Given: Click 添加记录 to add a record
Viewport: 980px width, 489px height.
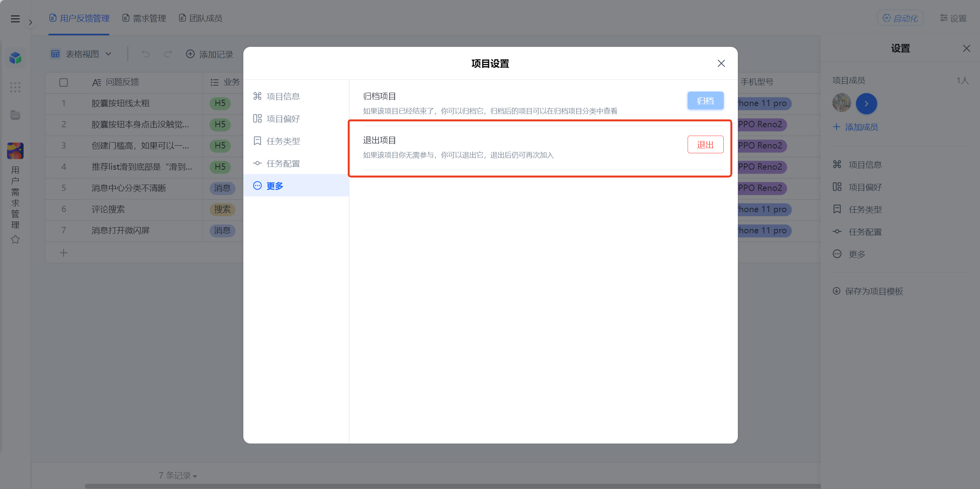Looking at the screenshot, I should pyautogui.click(x=210, y=54).
